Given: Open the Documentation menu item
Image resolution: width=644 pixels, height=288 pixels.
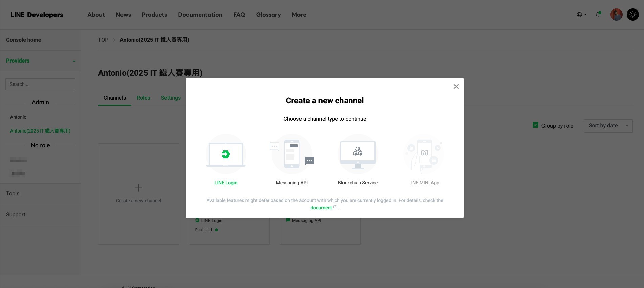Looking at the screenshot, I should [200, 15].
